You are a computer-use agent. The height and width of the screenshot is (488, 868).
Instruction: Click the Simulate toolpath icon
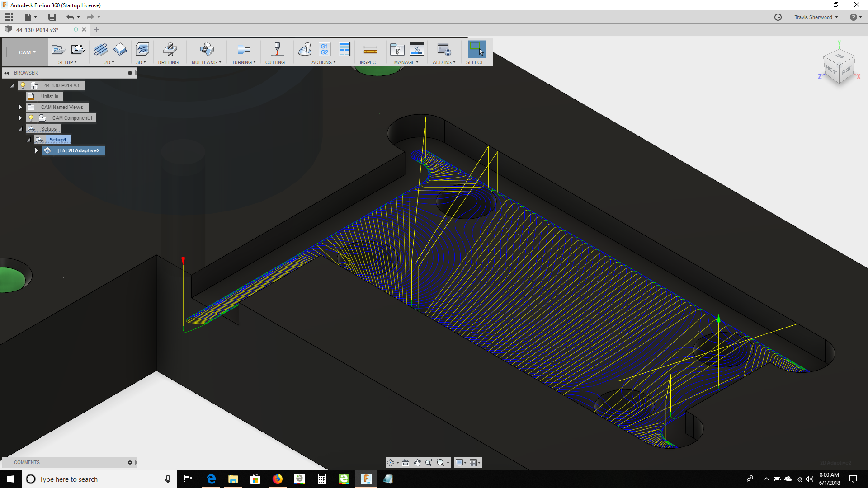tap(305, 49)
